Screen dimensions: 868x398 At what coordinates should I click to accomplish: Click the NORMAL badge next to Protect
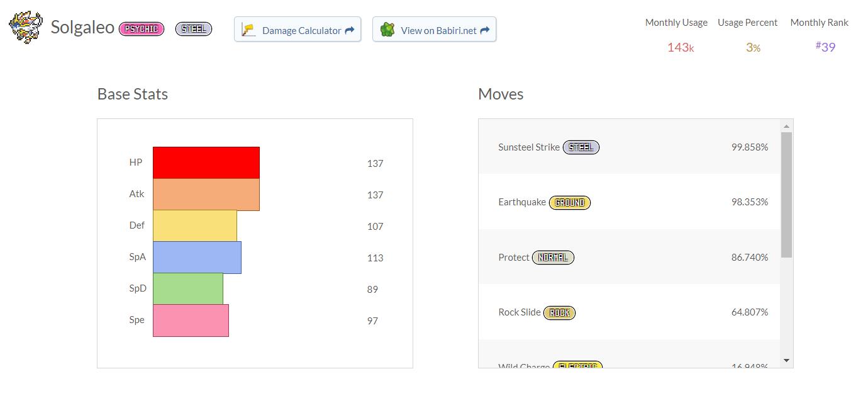tap(553, 258)
